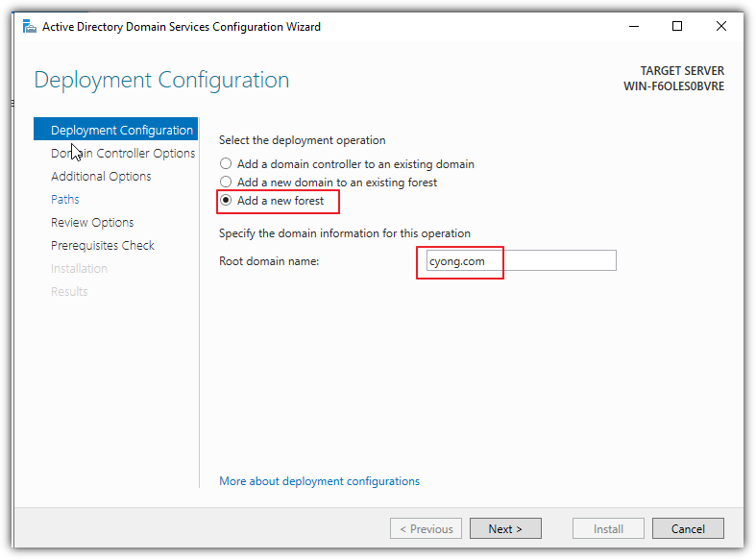
Task: Click the Deployment Configuration page heading
Action: click(x=161, y=80)
